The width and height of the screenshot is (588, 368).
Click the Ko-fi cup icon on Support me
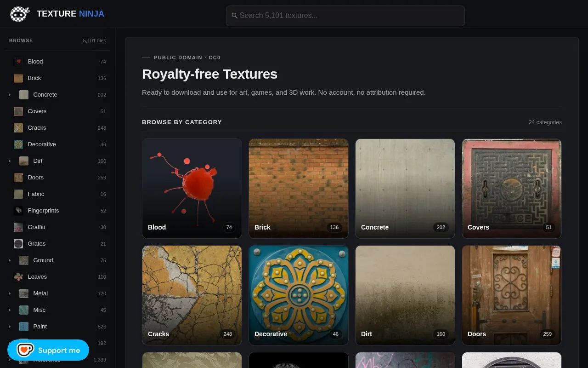[x=25, y=350]
